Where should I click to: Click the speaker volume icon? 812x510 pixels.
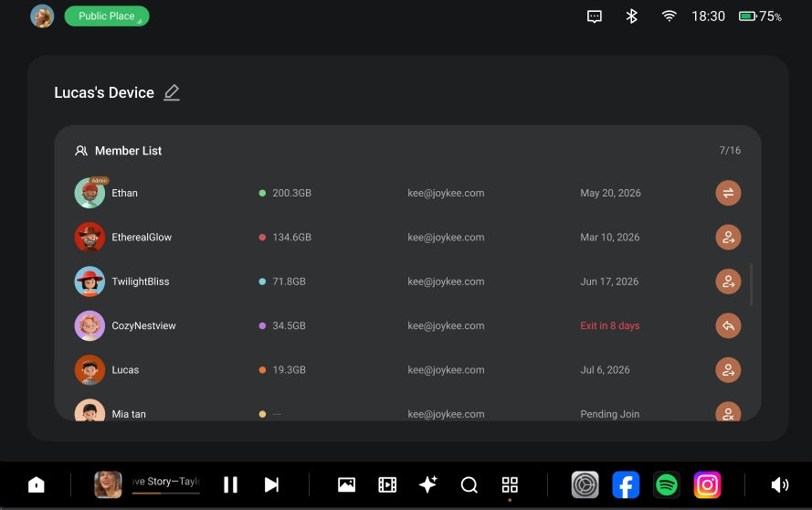(x=779, y=485)
